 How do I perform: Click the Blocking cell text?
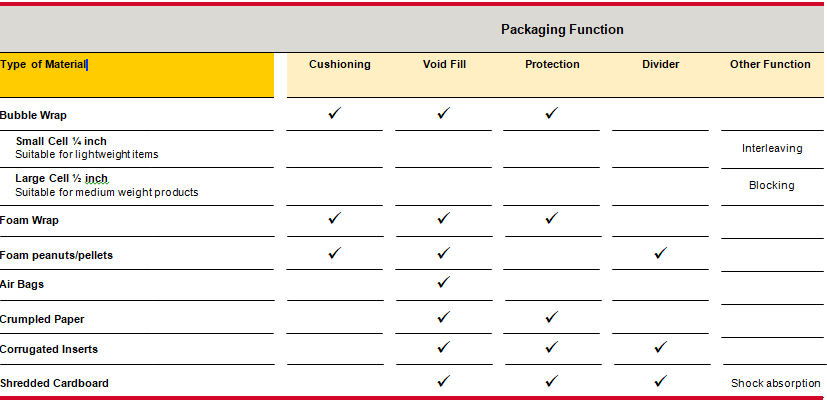(x=772, y=185)
